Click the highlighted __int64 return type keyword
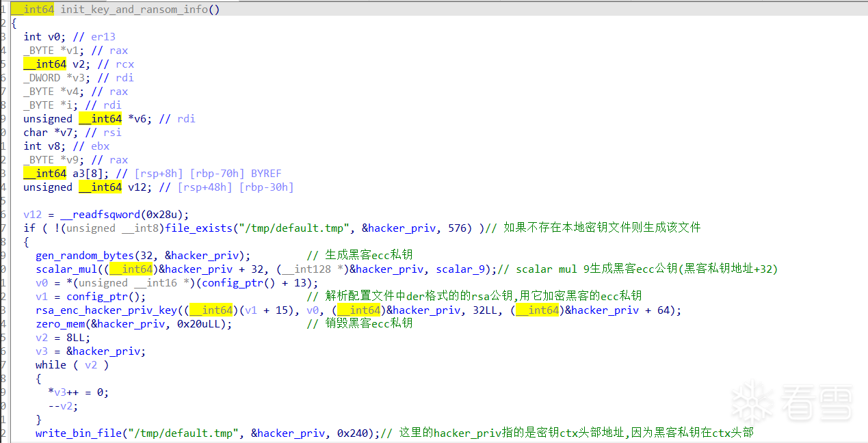 click(32, 10)
